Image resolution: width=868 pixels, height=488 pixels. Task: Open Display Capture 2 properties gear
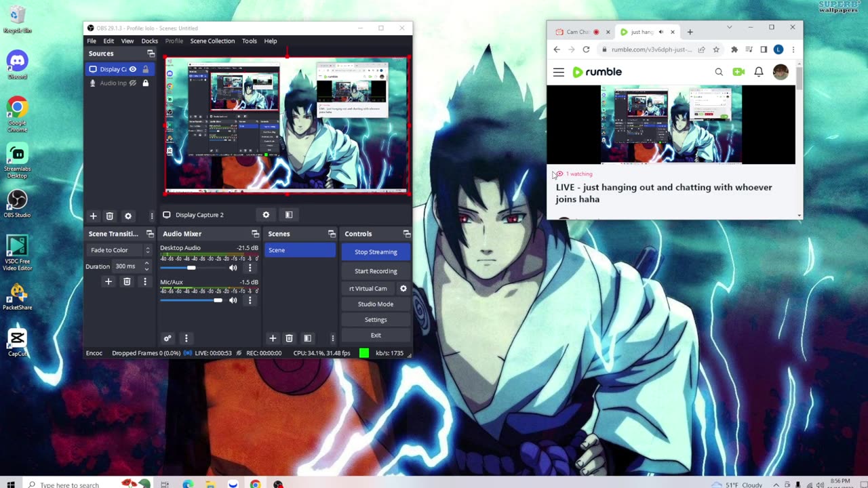pos(266,215)
